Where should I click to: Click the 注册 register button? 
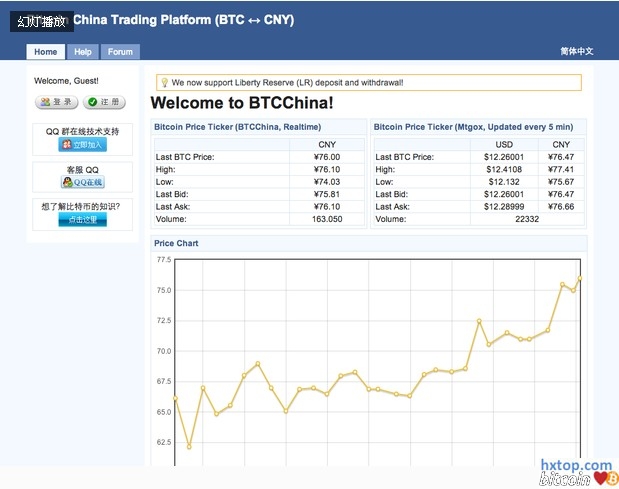[x=104, y=102]
